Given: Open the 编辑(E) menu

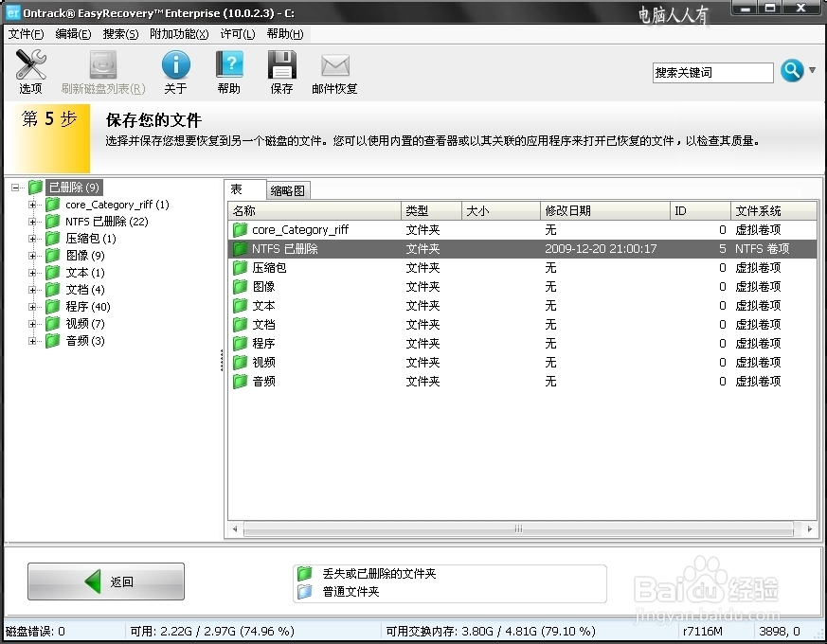Looking at the screenshot, I should (73, 34).
